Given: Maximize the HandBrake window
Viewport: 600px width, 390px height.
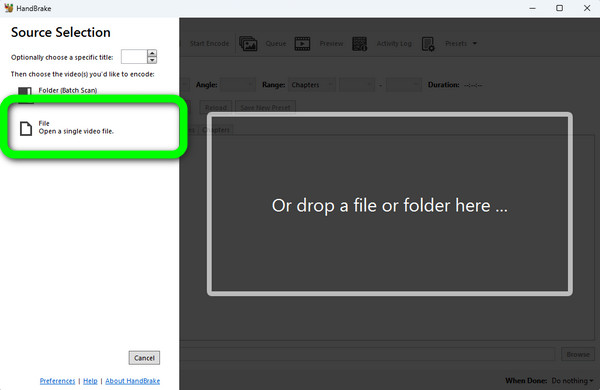Looking at the screenshot, I should (x=559, y=8).
